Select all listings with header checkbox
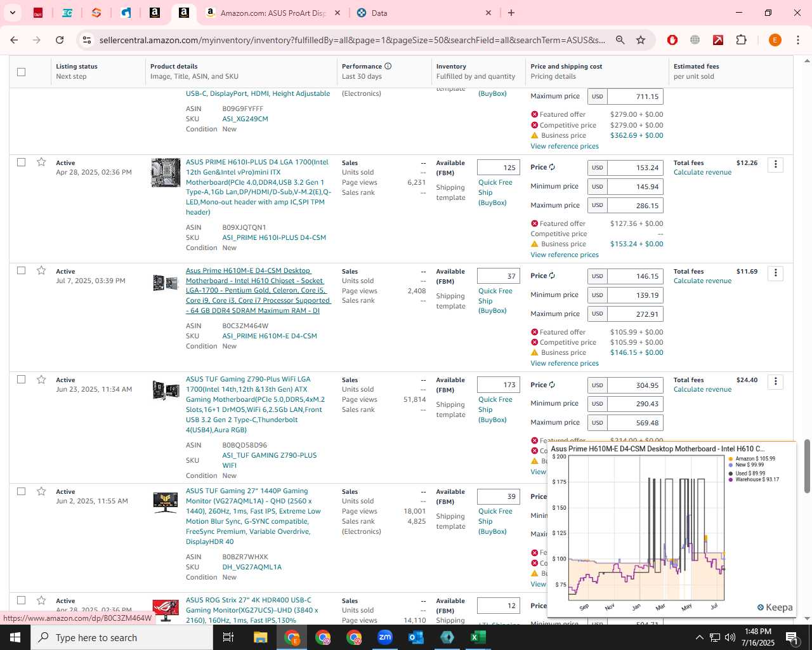Screen dimensions: 812x650 (21, 72)
